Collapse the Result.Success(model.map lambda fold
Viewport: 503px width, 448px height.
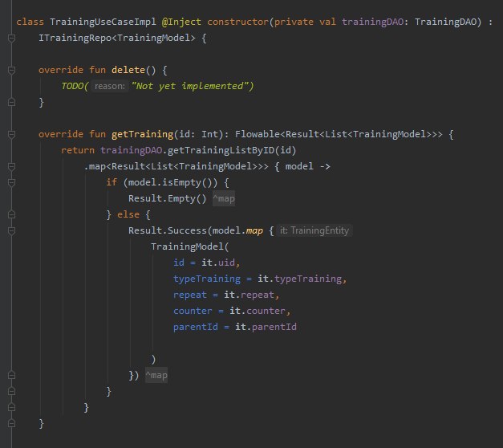pyautogui.click(x=11, y=230)
